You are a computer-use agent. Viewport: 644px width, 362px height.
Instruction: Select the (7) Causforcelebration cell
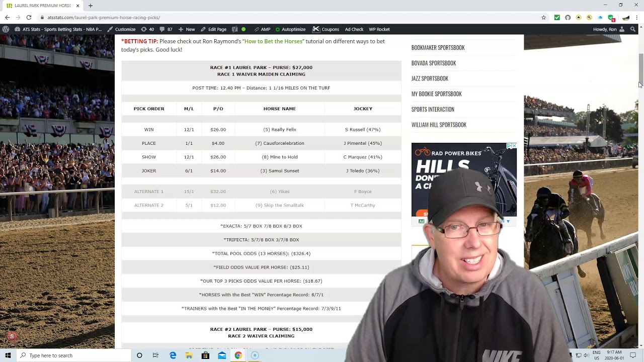point(280,143)
